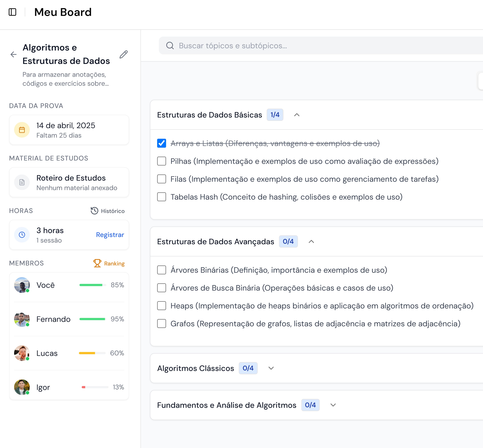Toggle the sidebar panel icon
483x448 pixels.
click(x=12, y=12)
